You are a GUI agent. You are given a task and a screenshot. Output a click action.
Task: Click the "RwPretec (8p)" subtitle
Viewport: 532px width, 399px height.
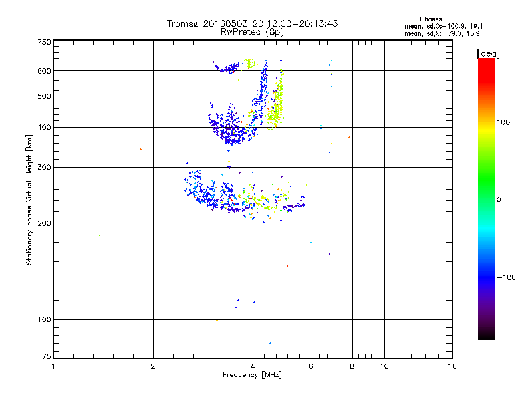click(252, 32)
